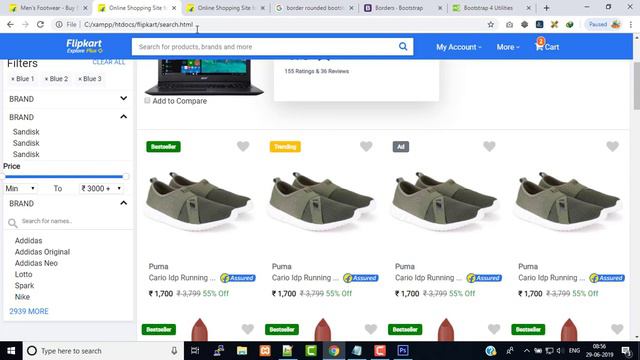Click the Trending Puma shoe image
Screen dimensions: 640x360
click(x=322, y=202)
